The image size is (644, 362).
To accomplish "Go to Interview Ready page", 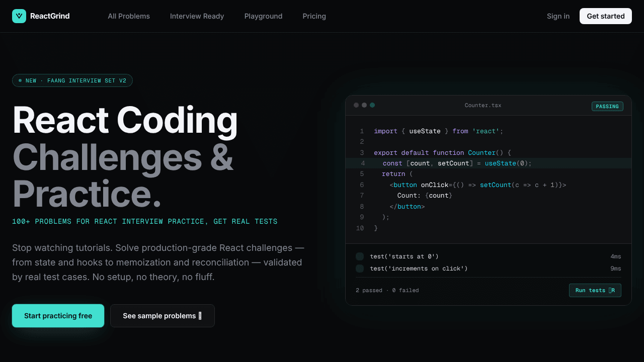I will coord(197,16).
